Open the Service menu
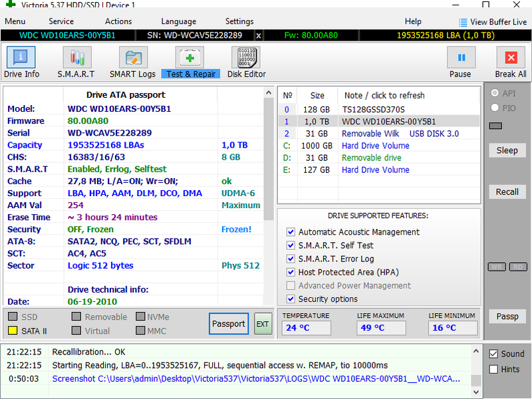Viewport: 532px width, 399px height. point(61,21)
